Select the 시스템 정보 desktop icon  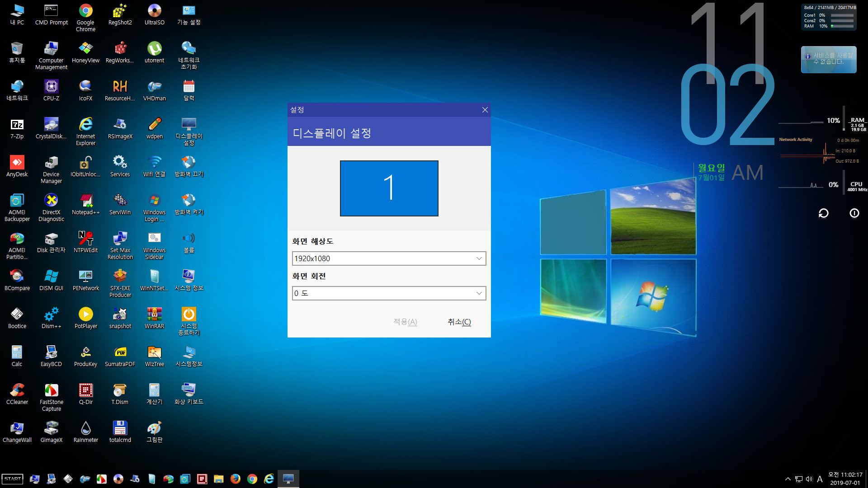click(x=189, y=281)
